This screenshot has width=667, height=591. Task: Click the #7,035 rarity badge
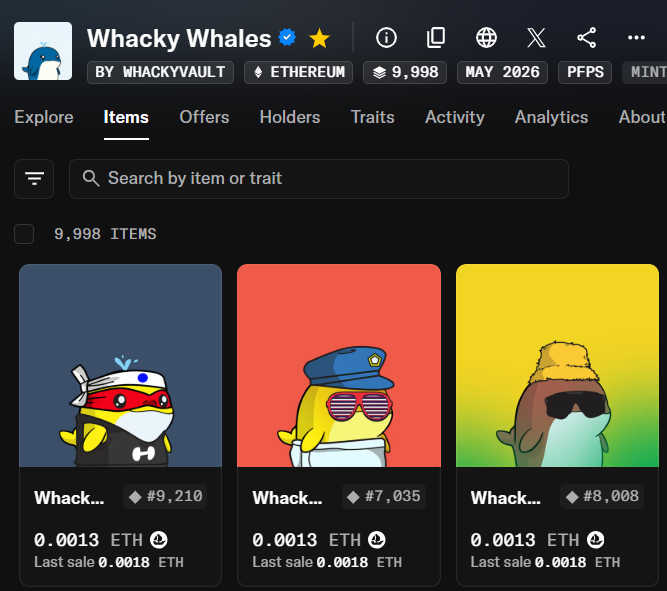[384, 497]
